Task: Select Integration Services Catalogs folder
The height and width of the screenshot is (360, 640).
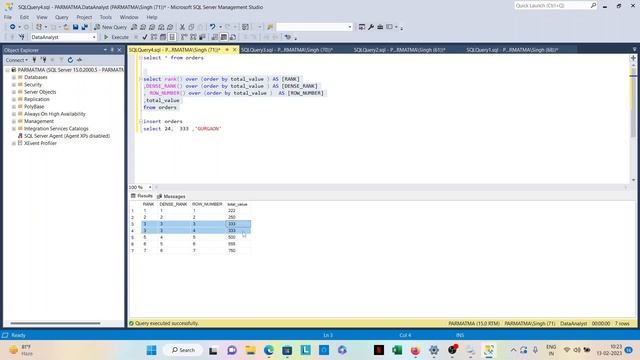Action: [x=56, y=129]
